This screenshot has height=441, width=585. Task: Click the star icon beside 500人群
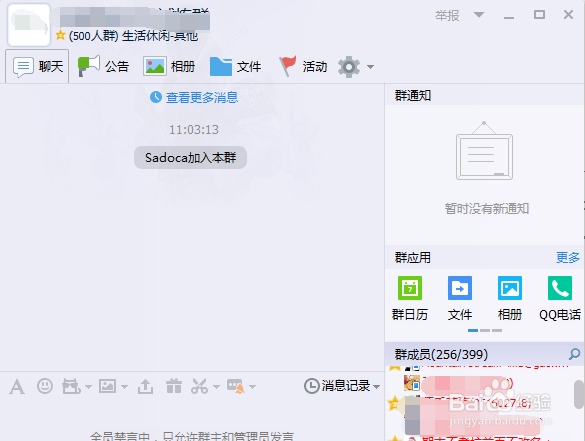coord(60,36)
